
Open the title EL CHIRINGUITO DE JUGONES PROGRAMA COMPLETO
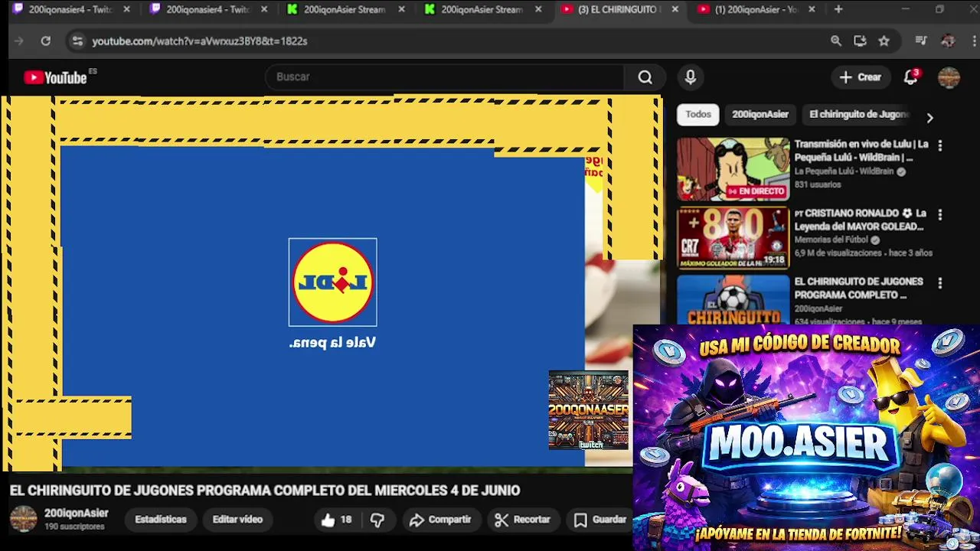click(x=858, y=289)
